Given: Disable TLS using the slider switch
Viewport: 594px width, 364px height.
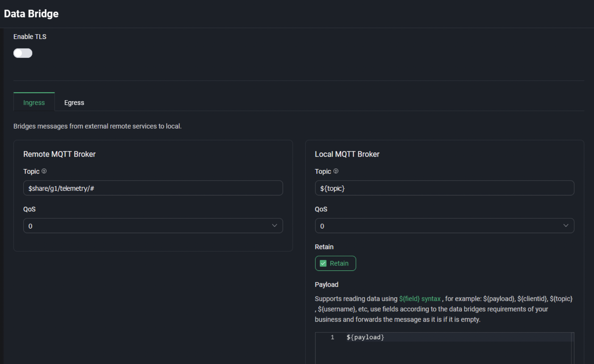Looking at the screenshot, I should click(x=23, y=53).
